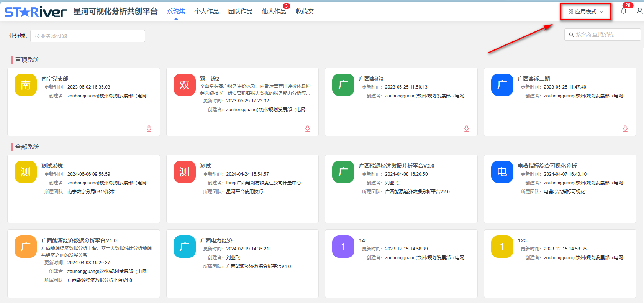Expand the 应用模式 mode dropdown
The height and width of the screenshot is (303, 644).
[x=586, y=12]
